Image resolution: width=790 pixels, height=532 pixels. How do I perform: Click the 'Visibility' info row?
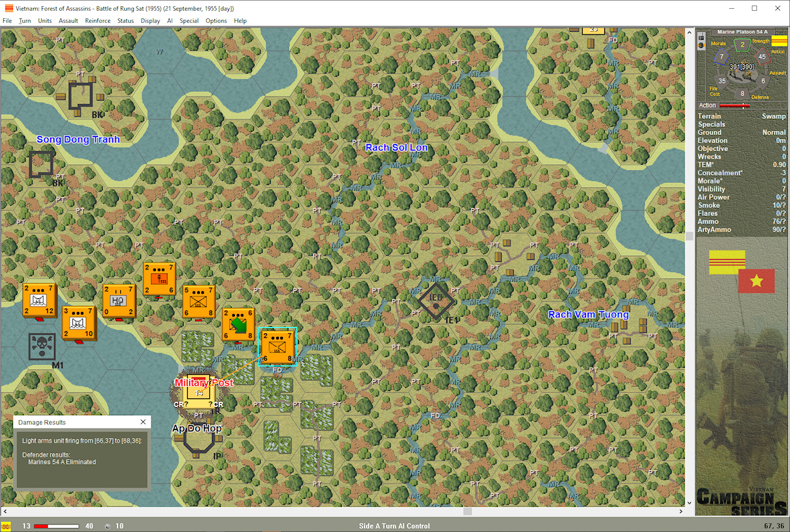(x=741, y=189)
